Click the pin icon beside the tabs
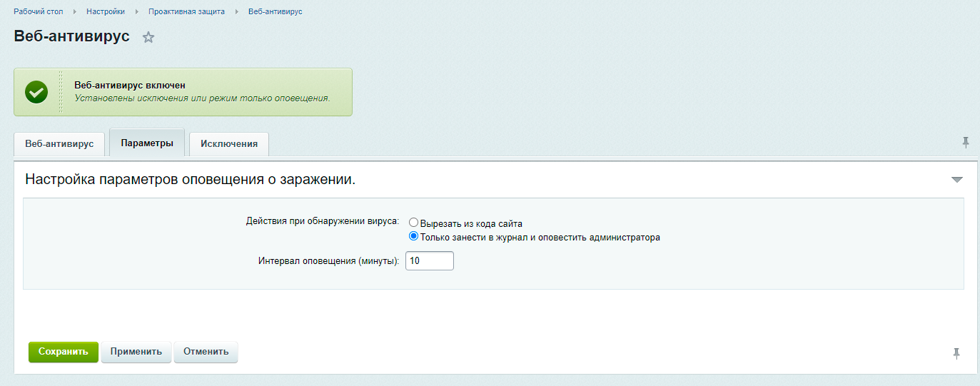This screenshot has height=386, width=980. pos(966,143)
